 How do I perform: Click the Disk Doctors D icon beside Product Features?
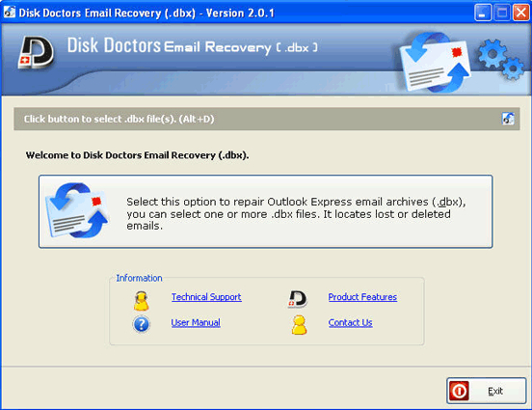[x=298, y=299]
